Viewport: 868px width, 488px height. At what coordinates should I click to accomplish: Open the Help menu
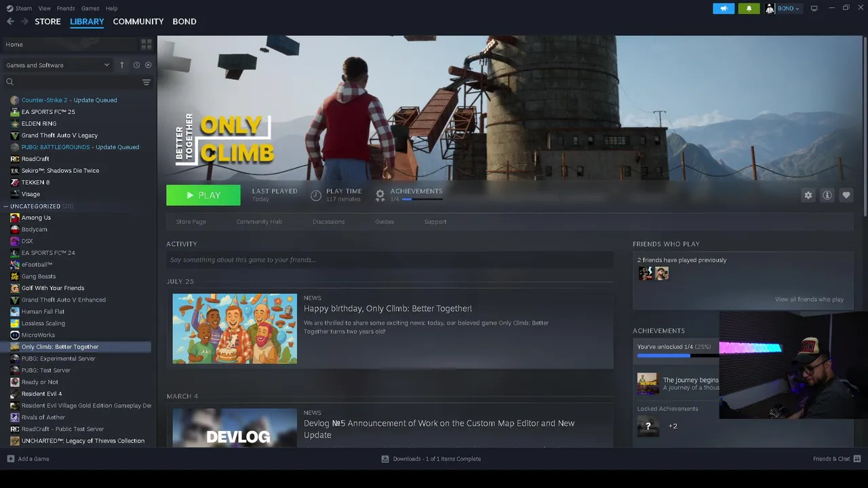pos(112,8)
